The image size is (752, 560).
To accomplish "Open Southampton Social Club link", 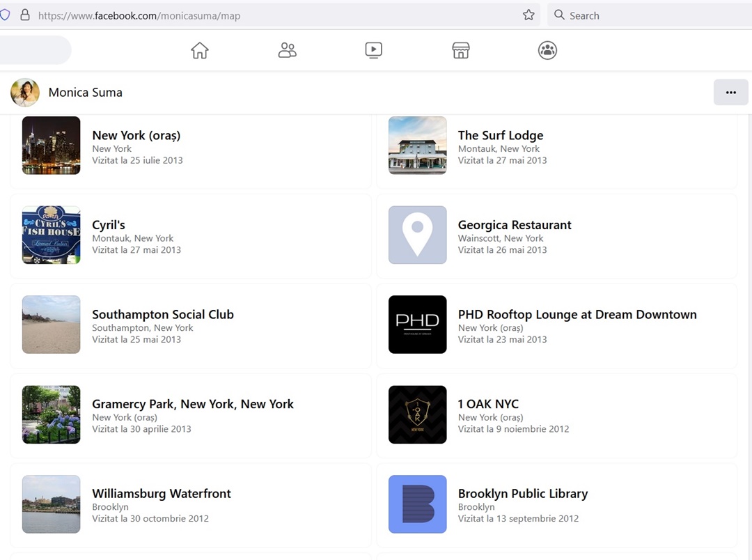I will click(163, 315).
